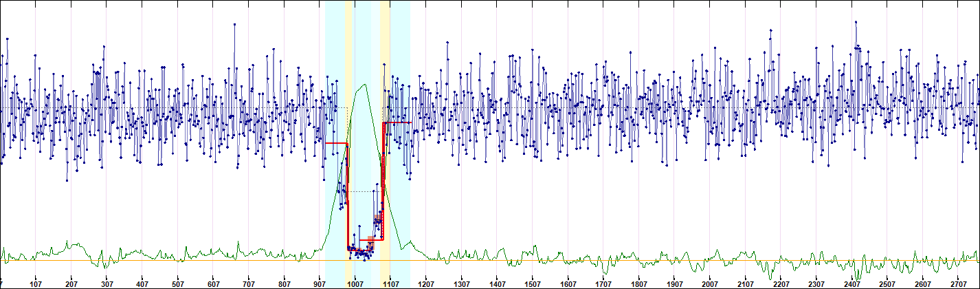980x289 pixels.
Task: Click the x-axis label 107
Action: [36, 283]
